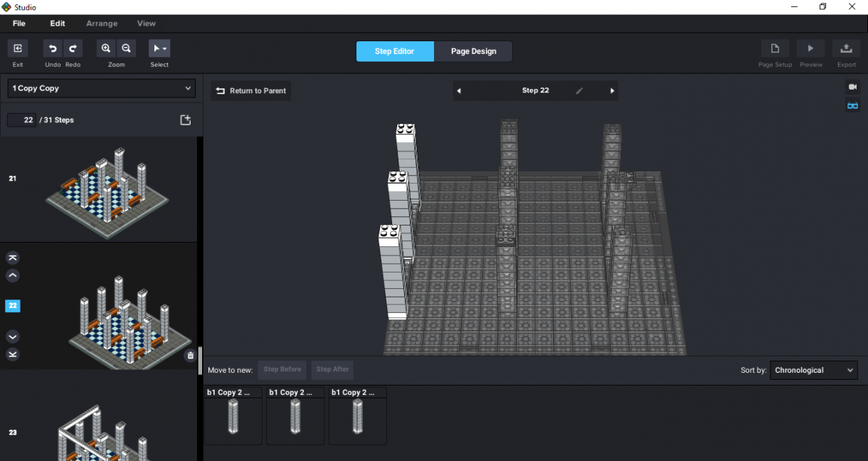Select the first 'b1 Copy 2' part

click(233, 416)
